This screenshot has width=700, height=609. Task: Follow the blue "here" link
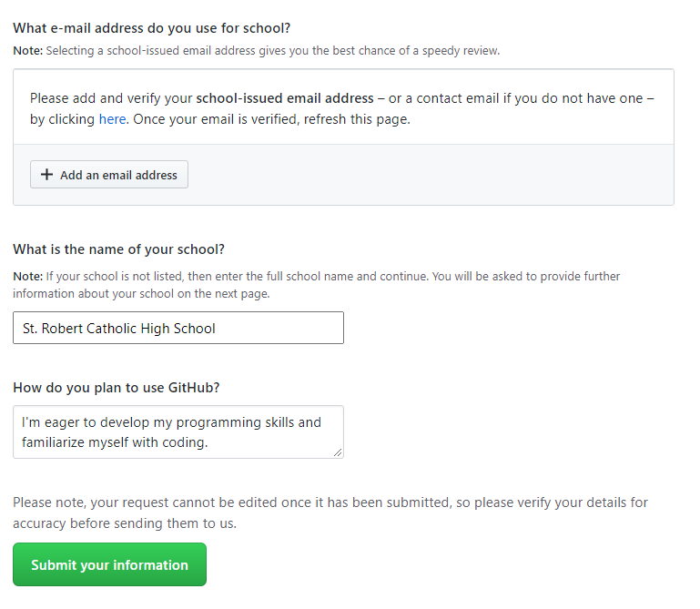112,119
